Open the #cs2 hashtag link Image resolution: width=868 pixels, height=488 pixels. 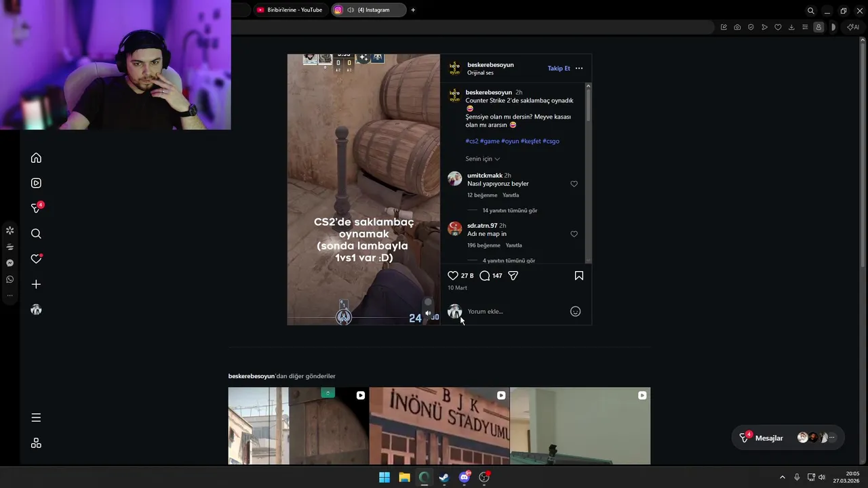[x=471, y=141]
